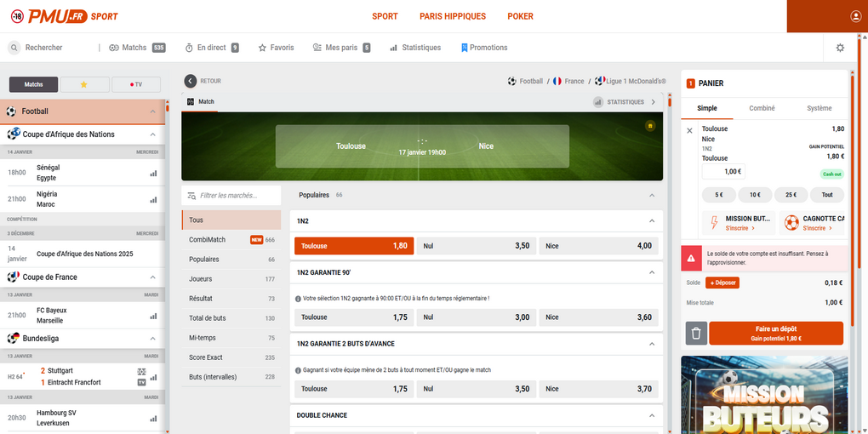Open the user account profile icon

point(855,16)
